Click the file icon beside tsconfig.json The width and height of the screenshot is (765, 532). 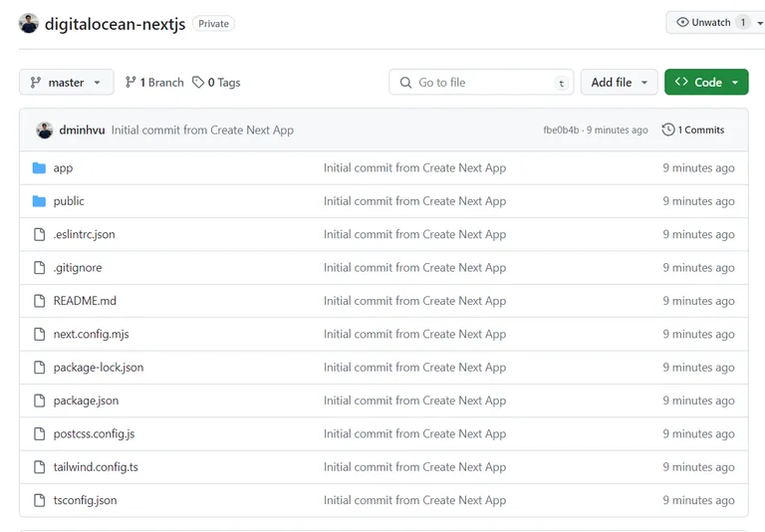(x=39, y=500)
